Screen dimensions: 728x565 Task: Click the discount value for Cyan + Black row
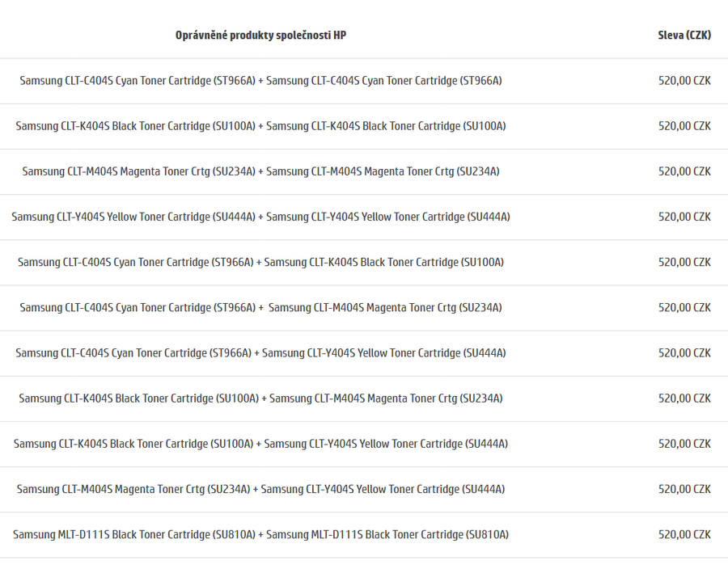click(684, 263)
